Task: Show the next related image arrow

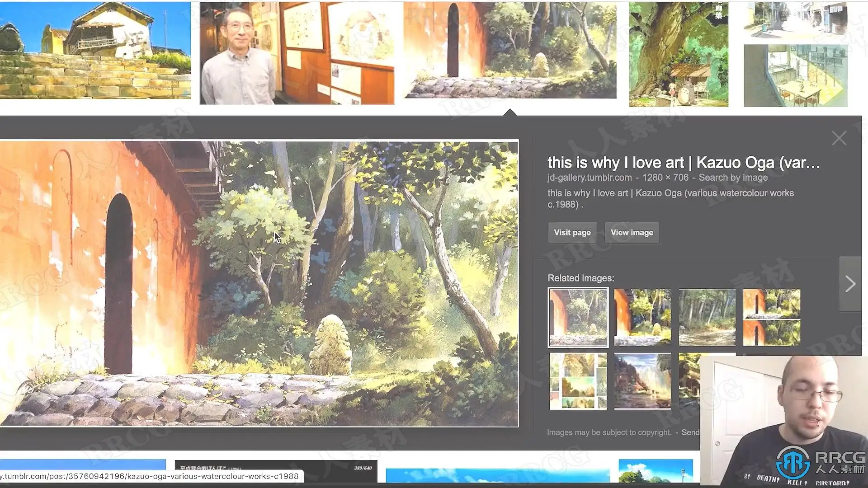Action: [x=850, y=284]
